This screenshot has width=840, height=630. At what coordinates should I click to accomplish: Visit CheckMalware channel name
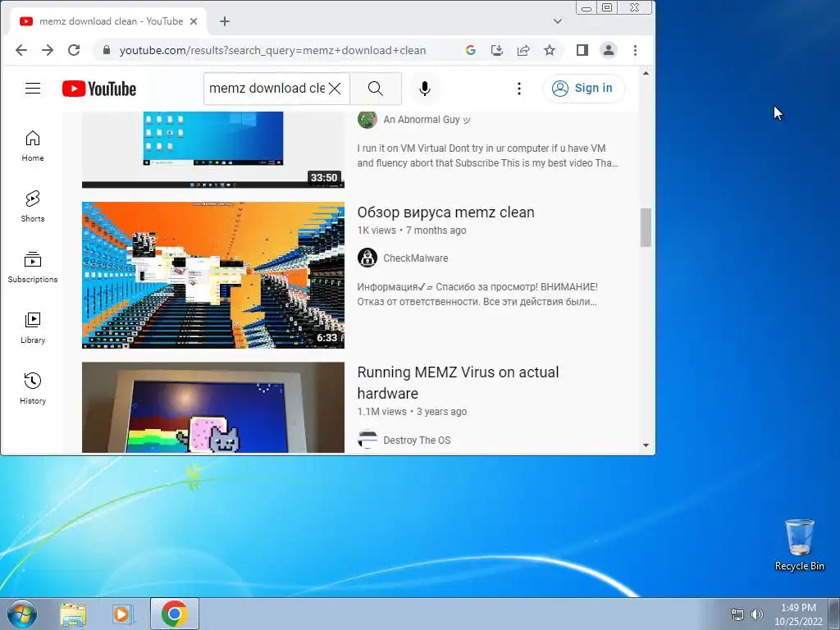[415, 258]
